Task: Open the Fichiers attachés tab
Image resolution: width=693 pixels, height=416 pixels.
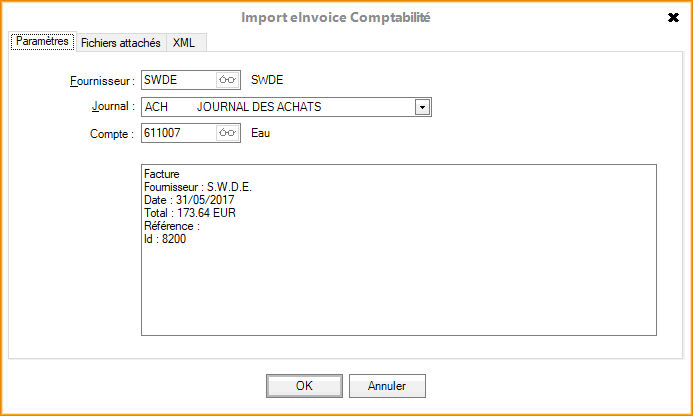Action: [120, 43]
